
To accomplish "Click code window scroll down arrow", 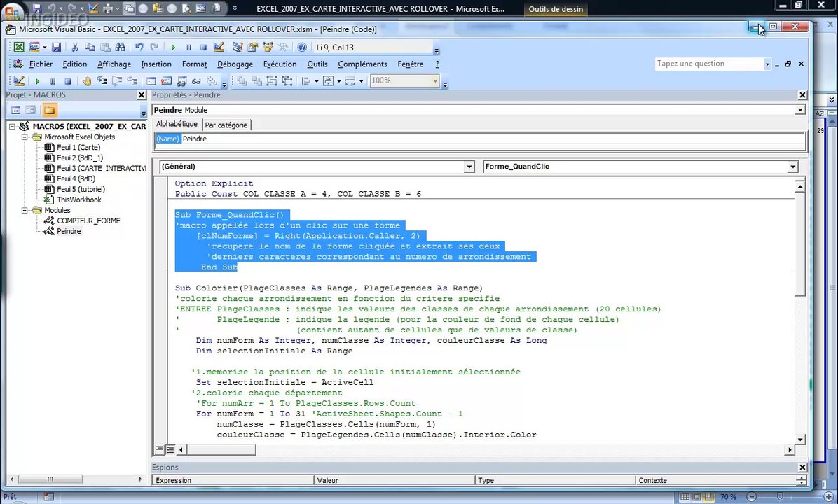I will coord(799,440).
